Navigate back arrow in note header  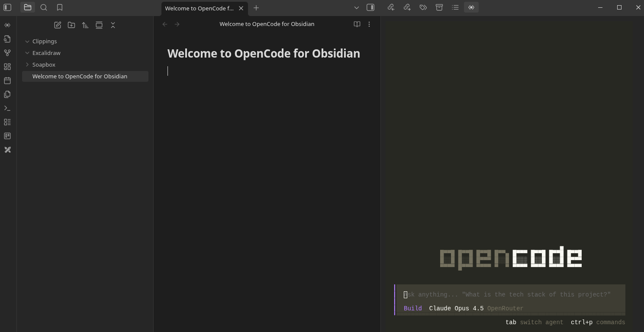165,24
